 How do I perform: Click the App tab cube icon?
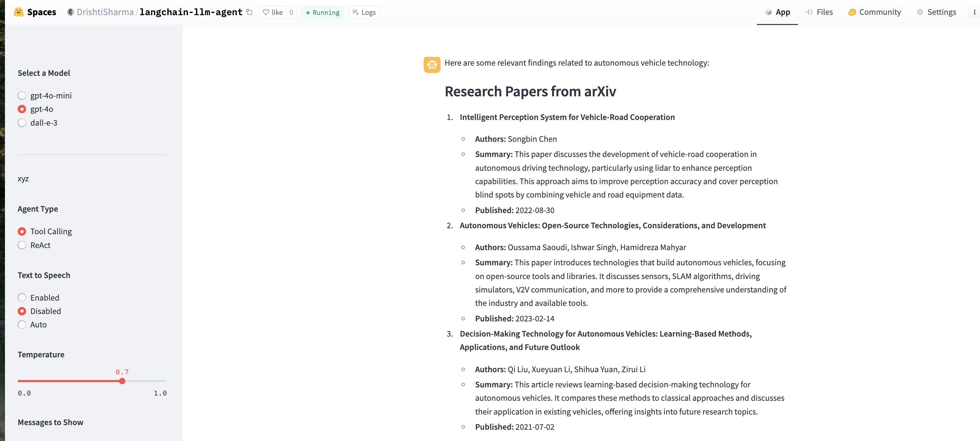769,12
